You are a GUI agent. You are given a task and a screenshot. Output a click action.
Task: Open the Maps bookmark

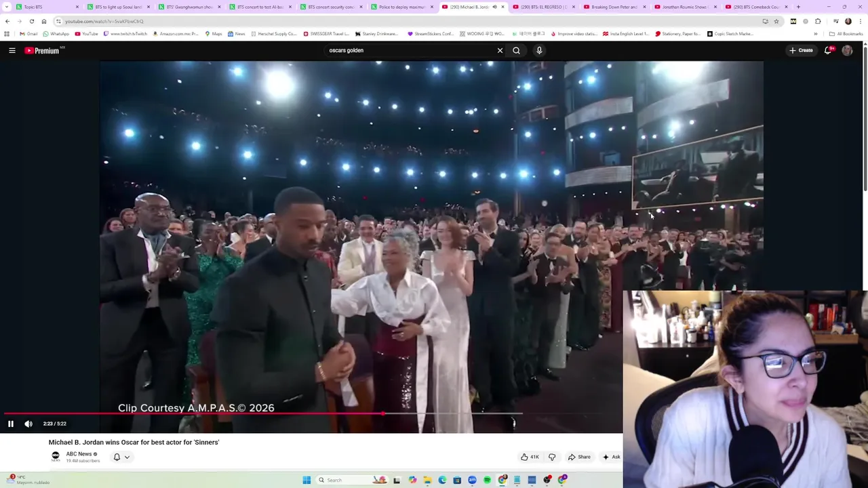pyautogui.click(x=214, y=34)
